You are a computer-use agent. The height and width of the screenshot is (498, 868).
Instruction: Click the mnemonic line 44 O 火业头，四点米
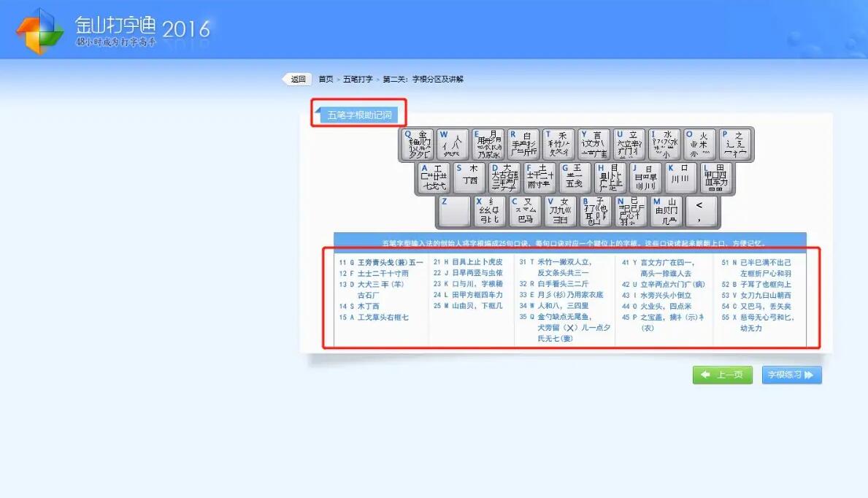[656, 307]
